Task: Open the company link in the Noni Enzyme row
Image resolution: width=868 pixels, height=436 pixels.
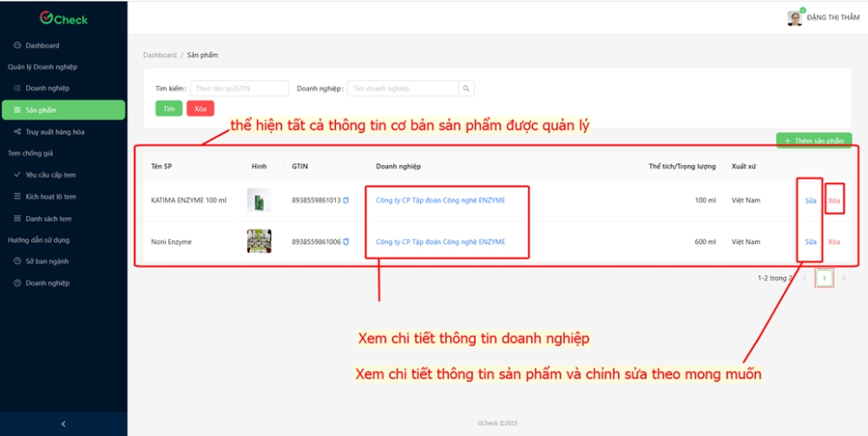Action: 441,242
